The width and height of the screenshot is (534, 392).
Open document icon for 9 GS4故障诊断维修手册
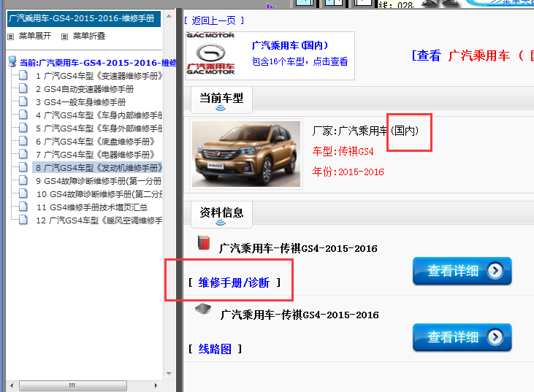[23, 180]
